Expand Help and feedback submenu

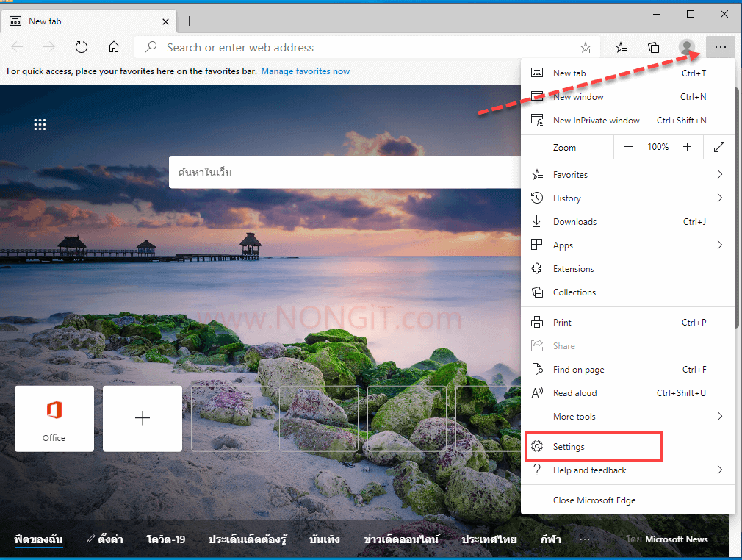(x=627, y=470)
